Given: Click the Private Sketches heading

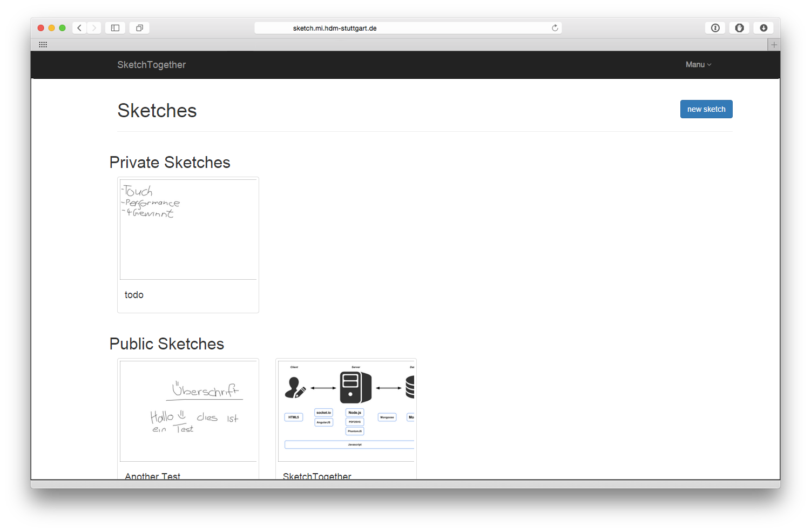Looking at the screenshot, I should (x=170, y=163).
